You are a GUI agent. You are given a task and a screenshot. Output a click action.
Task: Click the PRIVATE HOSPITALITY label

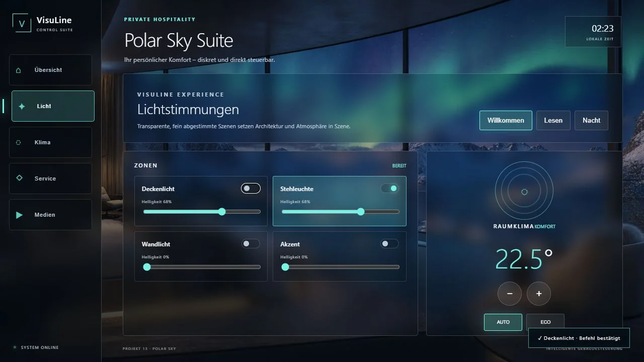160,20
